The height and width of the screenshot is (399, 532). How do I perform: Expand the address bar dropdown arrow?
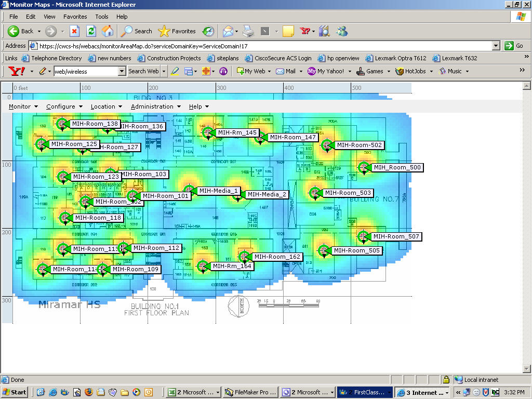496,46
